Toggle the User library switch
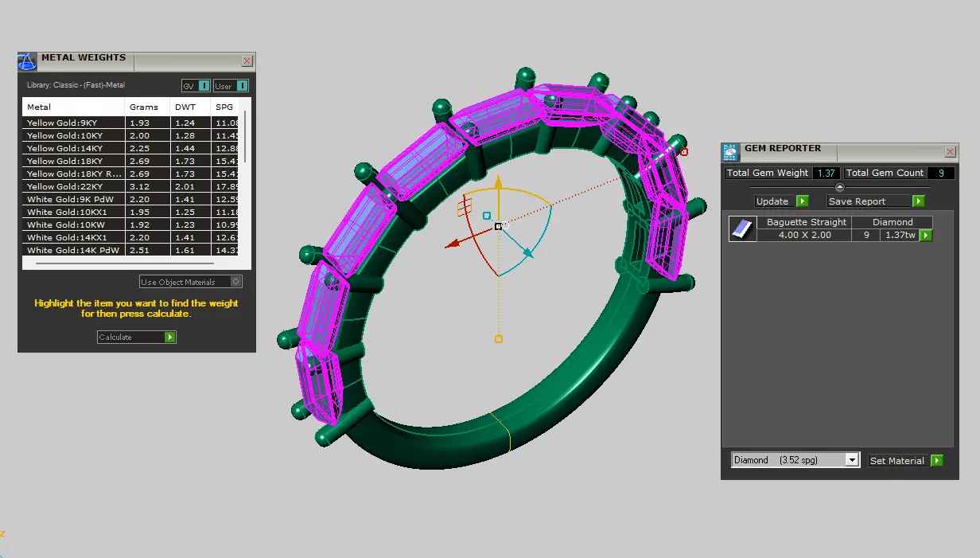The image size is (980, 558). (231, 86)
